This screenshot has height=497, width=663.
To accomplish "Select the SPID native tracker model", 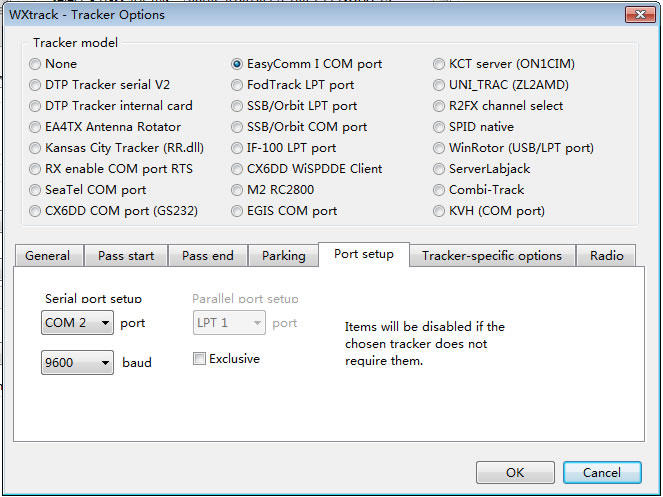I will pyautogui.click(x=440, y=127).
